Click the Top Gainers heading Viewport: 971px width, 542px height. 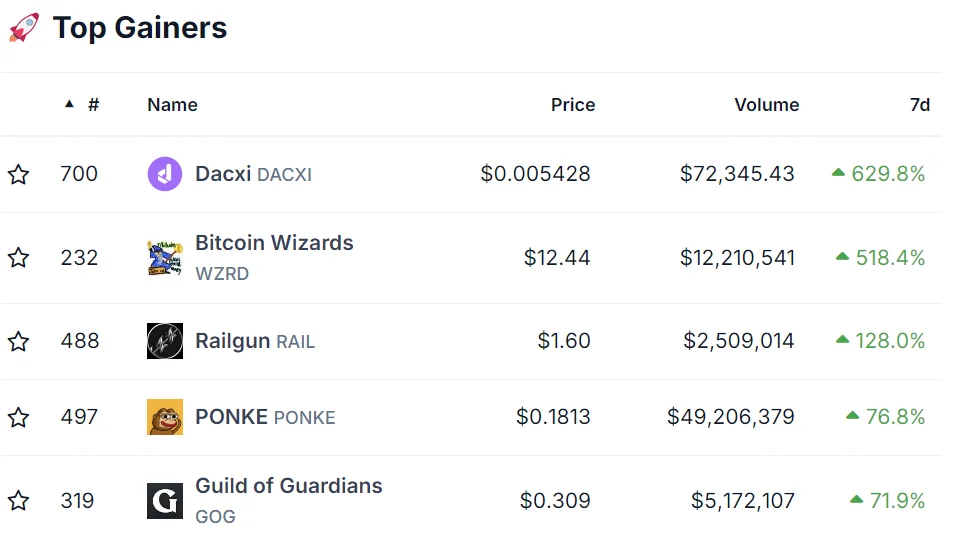coord(140,28)
